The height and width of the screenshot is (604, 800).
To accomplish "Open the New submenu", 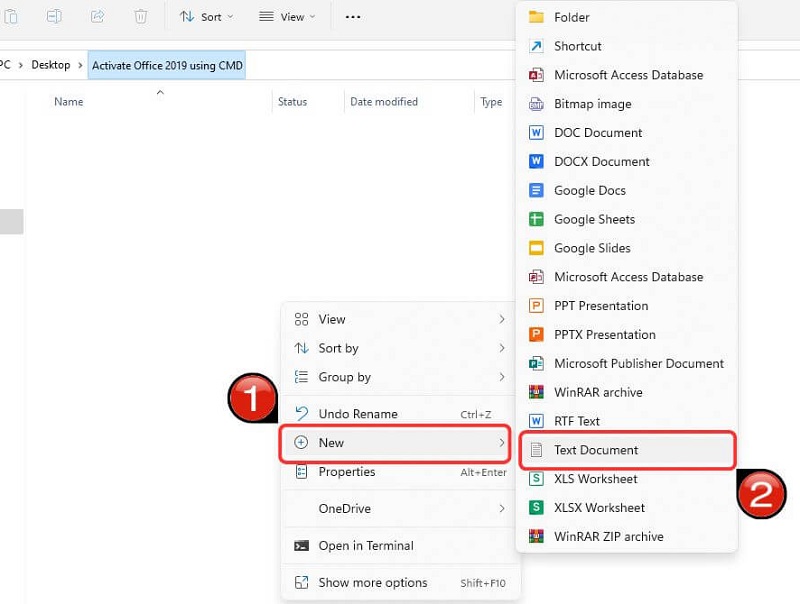I will click(395, 443).
